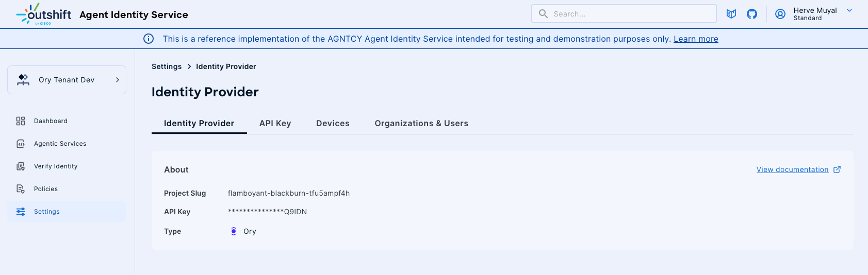868x275 pixels.
Task: Click the masked API Key value ending Q9IDN
Action: point(267,212)
